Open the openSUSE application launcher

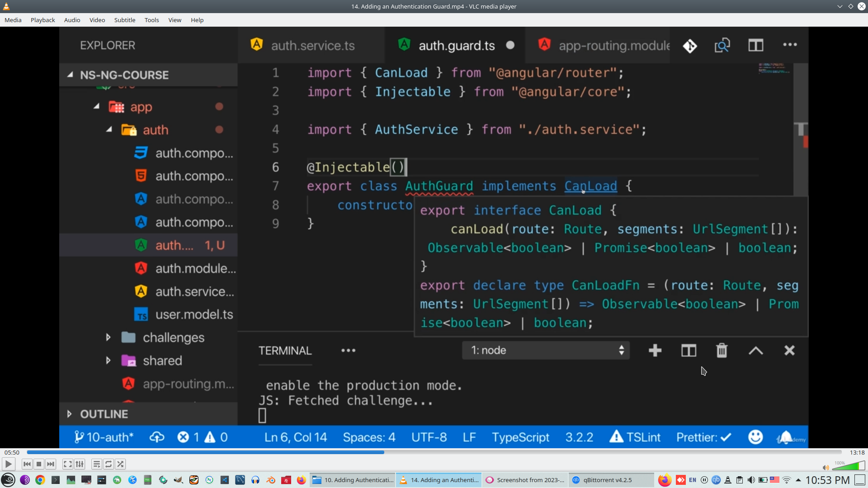tap(8, 480)
